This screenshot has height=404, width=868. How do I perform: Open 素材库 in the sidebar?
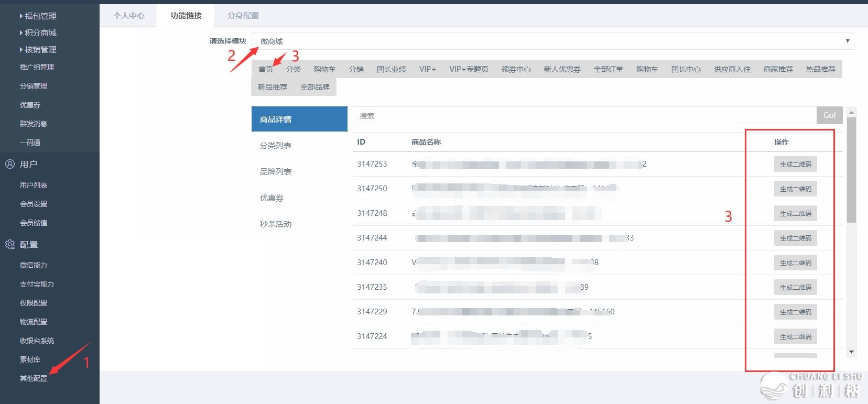point(30,359)
